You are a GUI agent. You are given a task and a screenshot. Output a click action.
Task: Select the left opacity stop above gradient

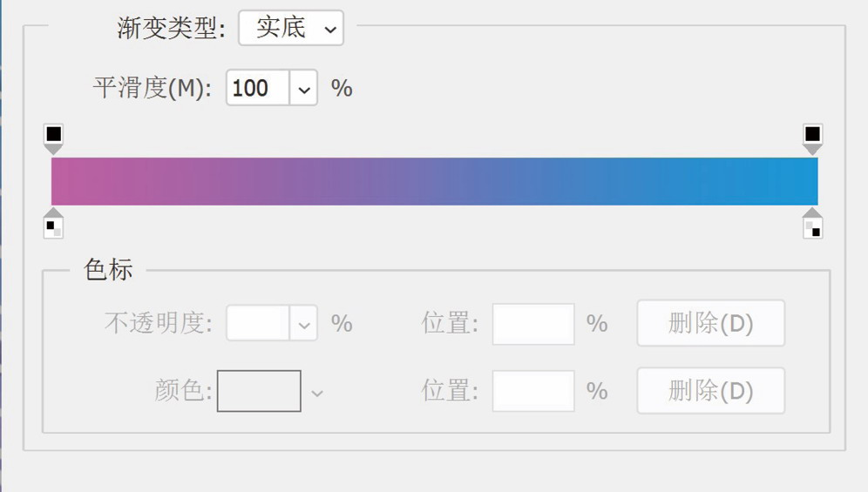pos(54,138)
